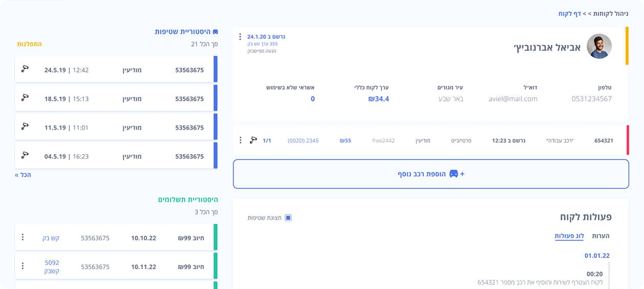Click 355 ערך ווש בק text

pyautogui.click(x=262, y=44)
